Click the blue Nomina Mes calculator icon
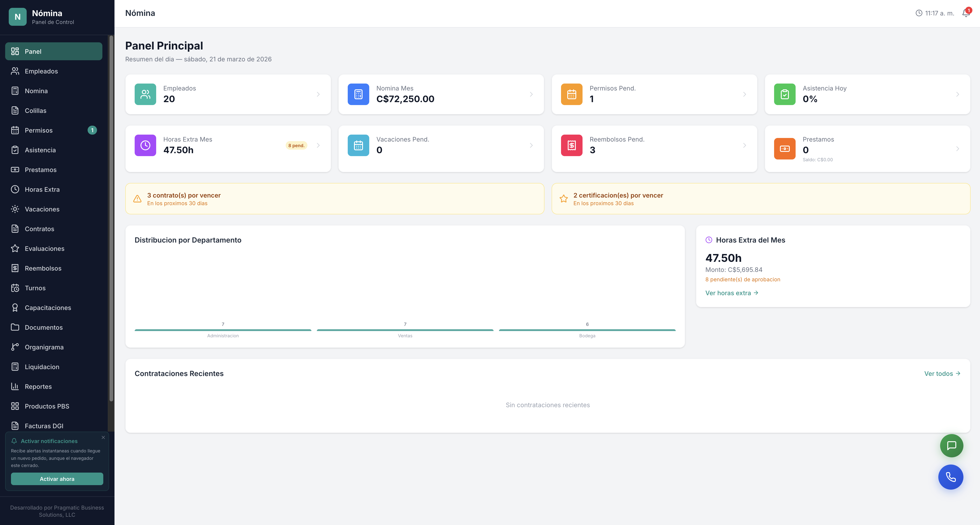The image size is (980, 525). 358,94
